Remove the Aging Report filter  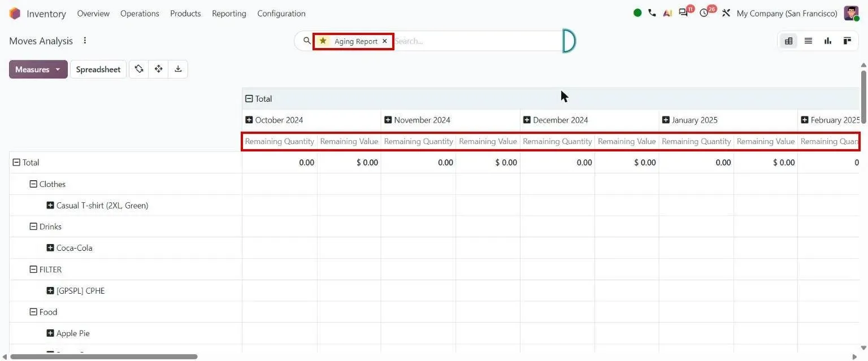coord(385,41)
